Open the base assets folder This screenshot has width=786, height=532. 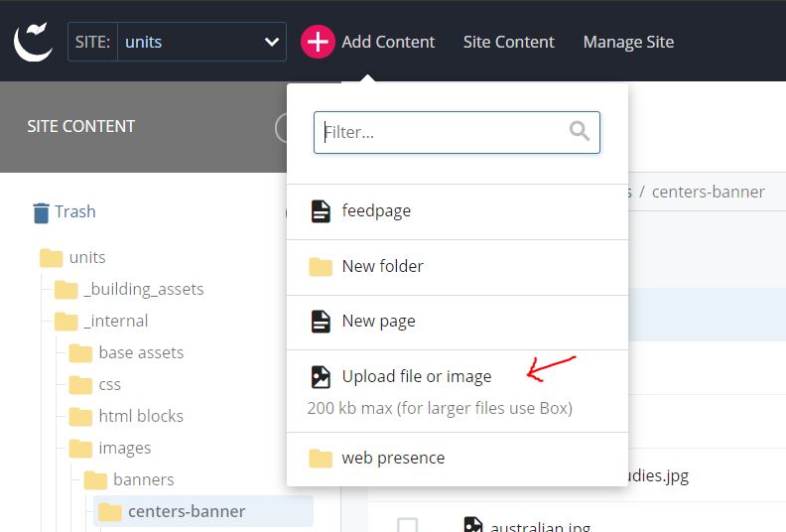click(x=141, y=352)
